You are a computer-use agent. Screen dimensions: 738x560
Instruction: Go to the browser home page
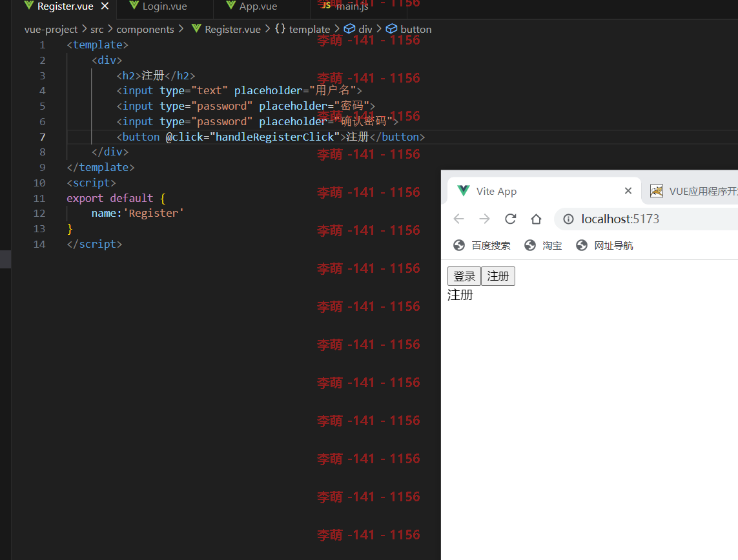tap(536, 219)
